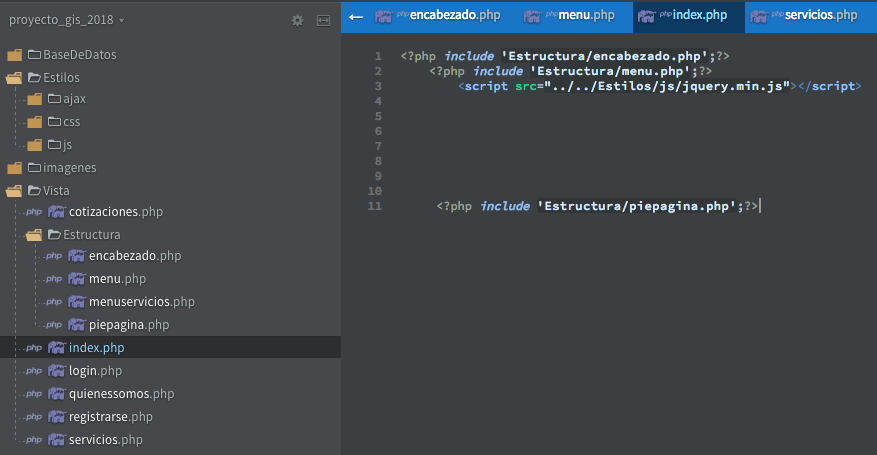Click the PHP elephant icon beside registrarse.php

coord(56,416)
